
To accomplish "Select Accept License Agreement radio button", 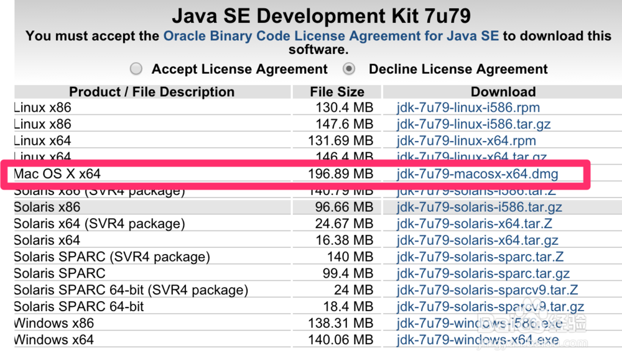I will pos(136,69).
